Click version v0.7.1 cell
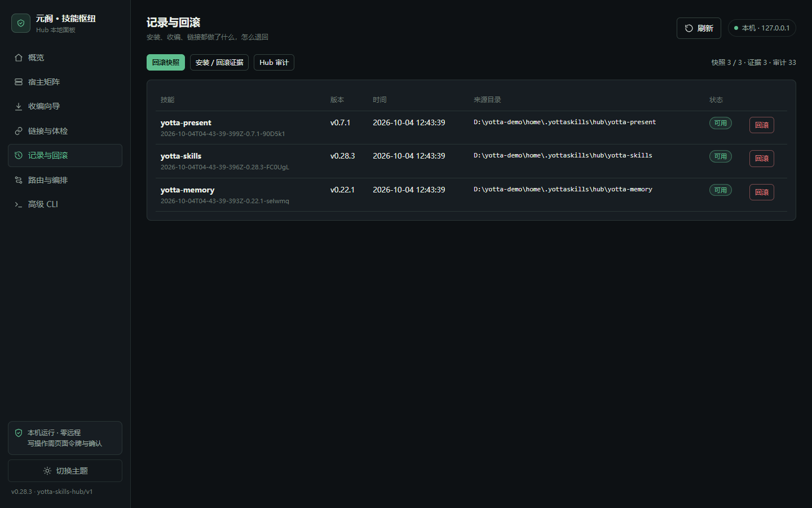812x508 pixels. pos(341,122)
